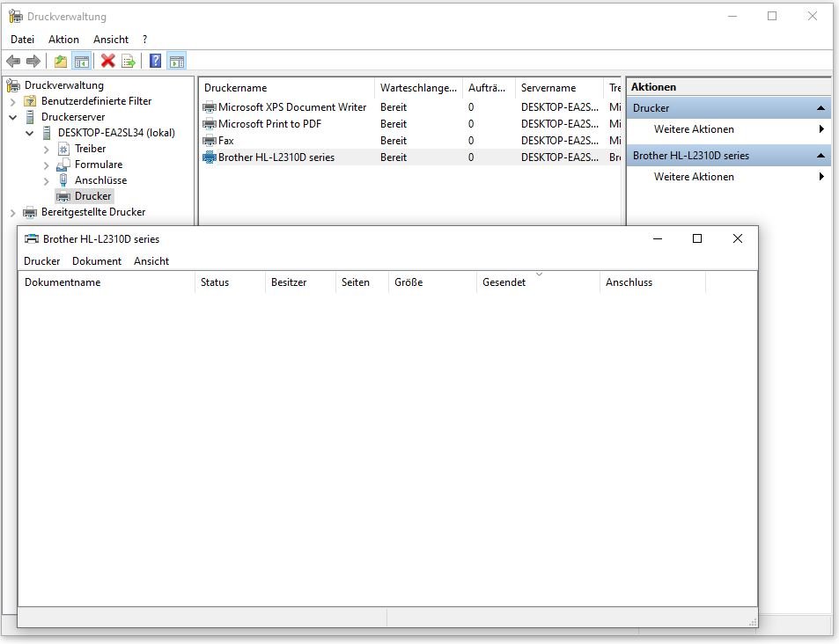Click the red X delete toolbar icon
The width and height of the screenshot is (839, 644).
[108, 61]
